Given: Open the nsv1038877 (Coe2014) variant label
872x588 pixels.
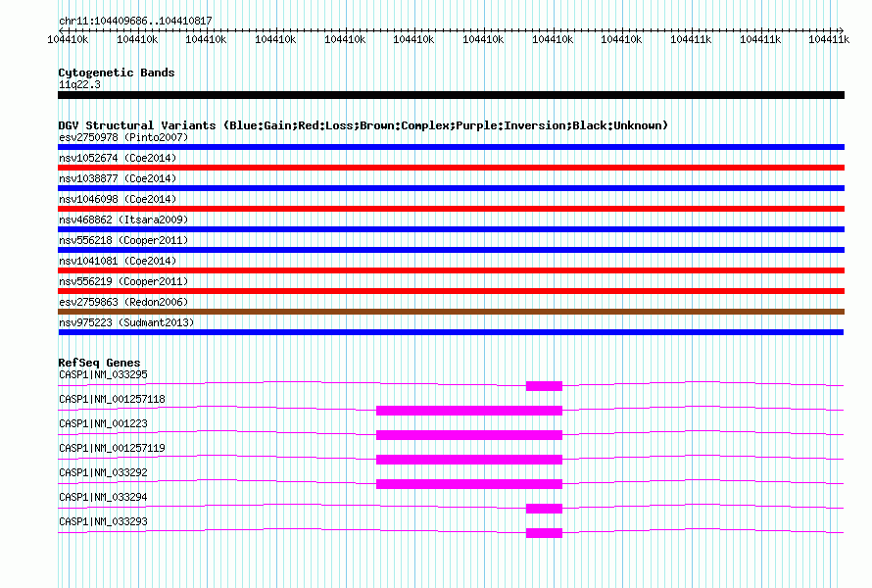Looking at the screenshot, I should pyautogui.click(x=118, y=178).
